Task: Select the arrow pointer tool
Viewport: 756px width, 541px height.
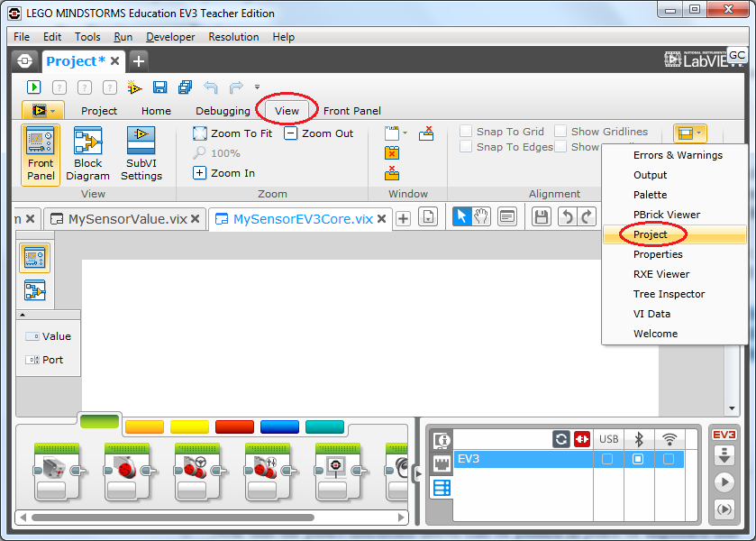Action: [x=461, y=216]
